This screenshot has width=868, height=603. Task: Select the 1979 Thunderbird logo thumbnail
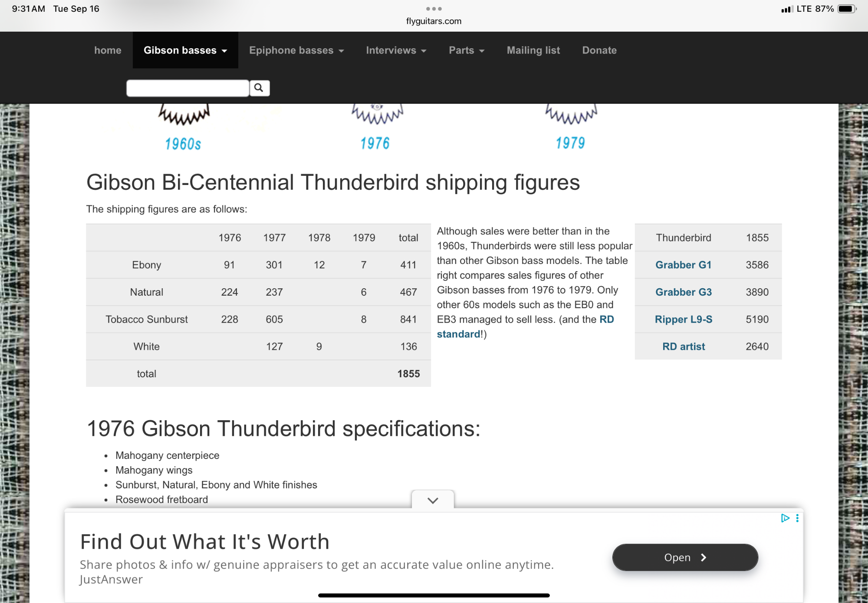pos(571,128)
